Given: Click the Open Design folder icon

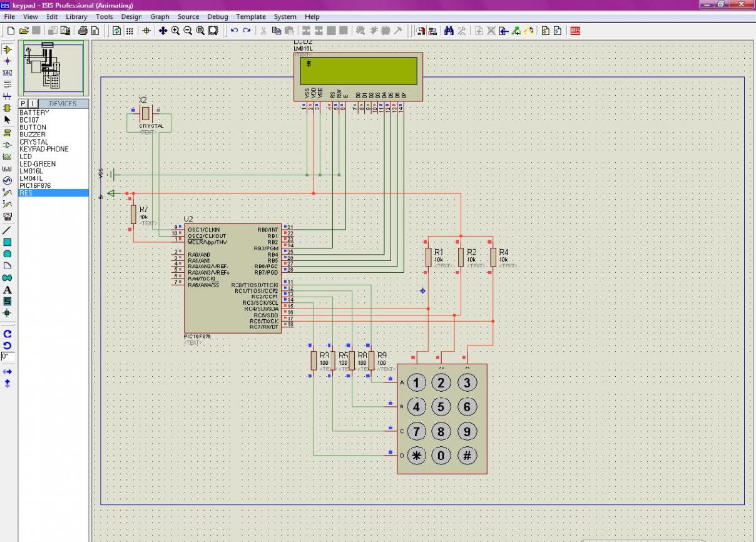Looking at the screenshot, I should point(24,31).
